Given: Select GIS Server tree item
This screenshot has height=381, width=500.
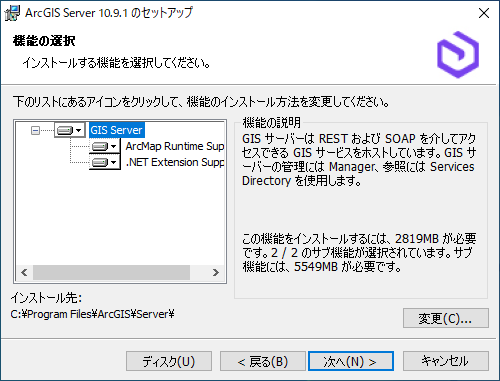Looking at the screenshot, I should (116, 130).
